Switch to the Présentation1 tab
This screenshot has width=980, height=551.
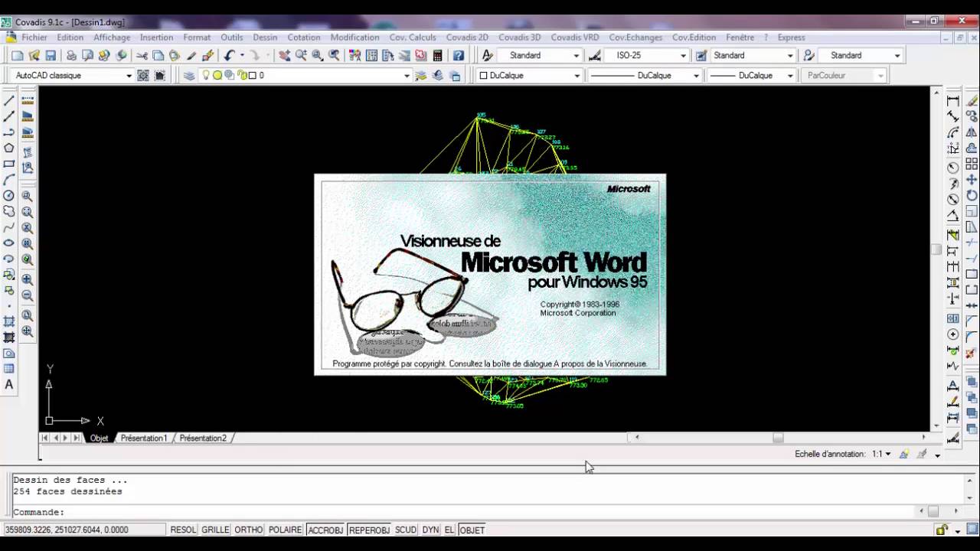[143, 438]
